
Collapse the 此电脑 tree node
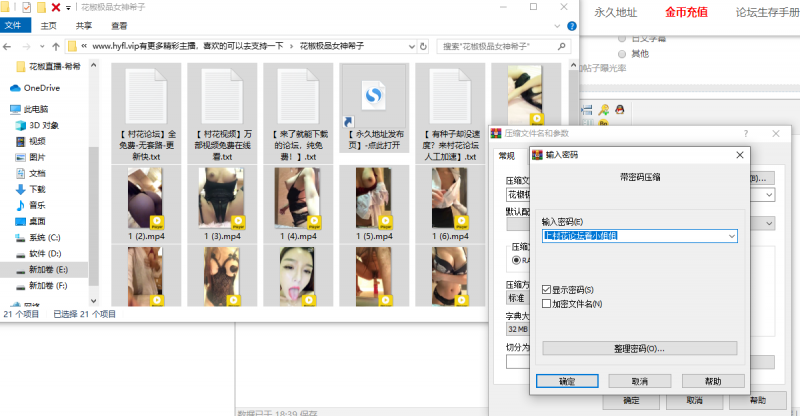click(x=4, y=109)
